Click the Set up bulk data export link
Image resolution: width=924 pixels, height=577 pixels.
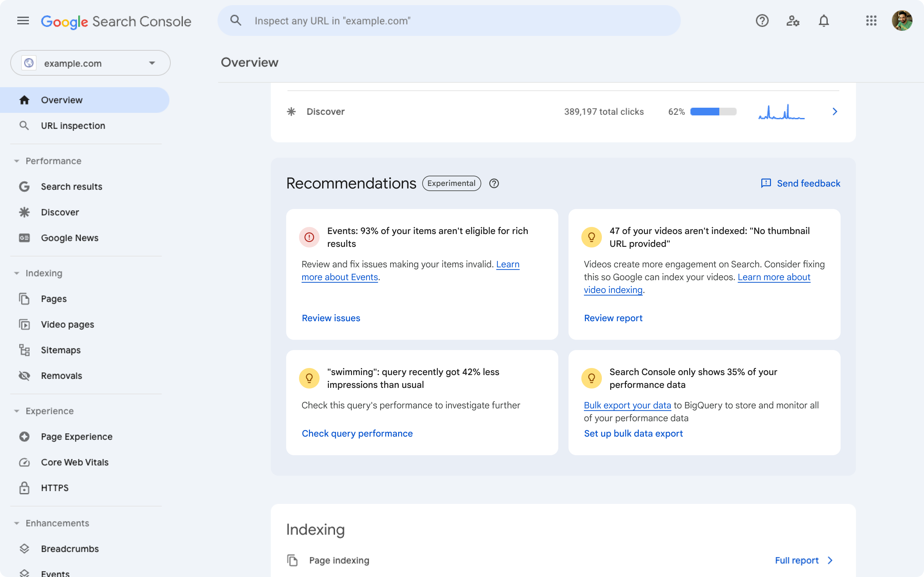point(633,433)
